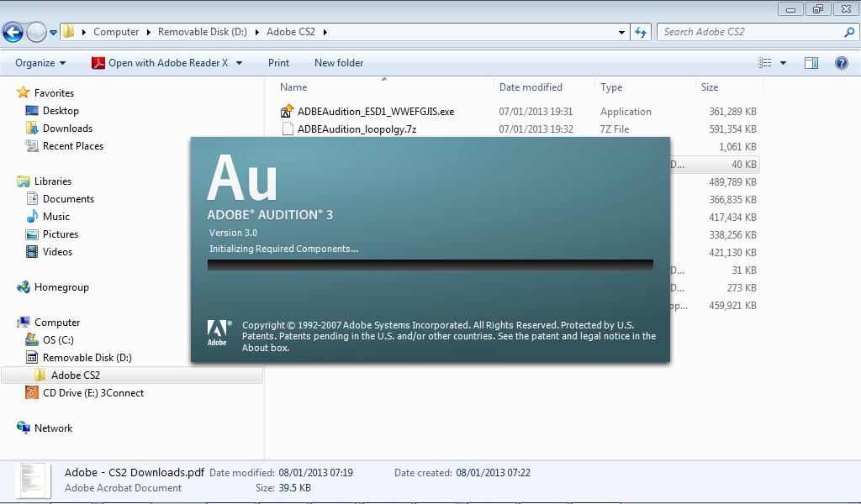Image resolution: width=861 pixels, height=504 pixels.
Task: Select Adobe CS2 in the address breadcrumb
Action: coord(291,32)
